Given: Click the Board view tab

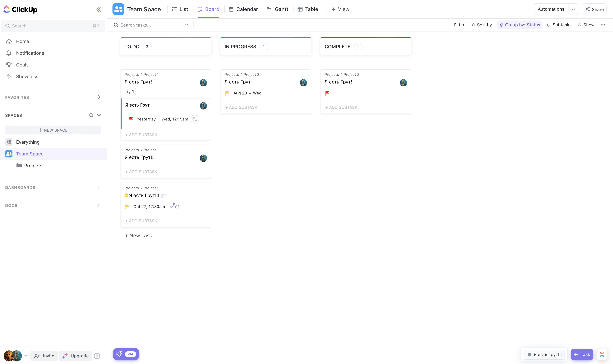Looking at the screenshot, I should point(208,9).
